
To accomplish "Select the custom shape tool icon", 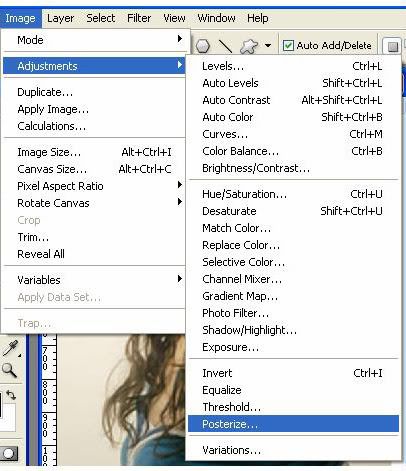I will click(249, 46).
